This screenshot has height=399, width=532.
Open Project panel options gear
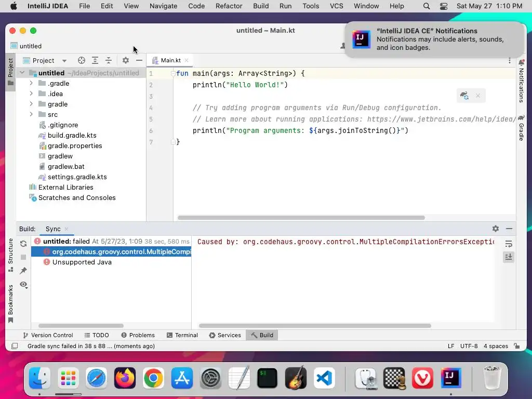126,60
